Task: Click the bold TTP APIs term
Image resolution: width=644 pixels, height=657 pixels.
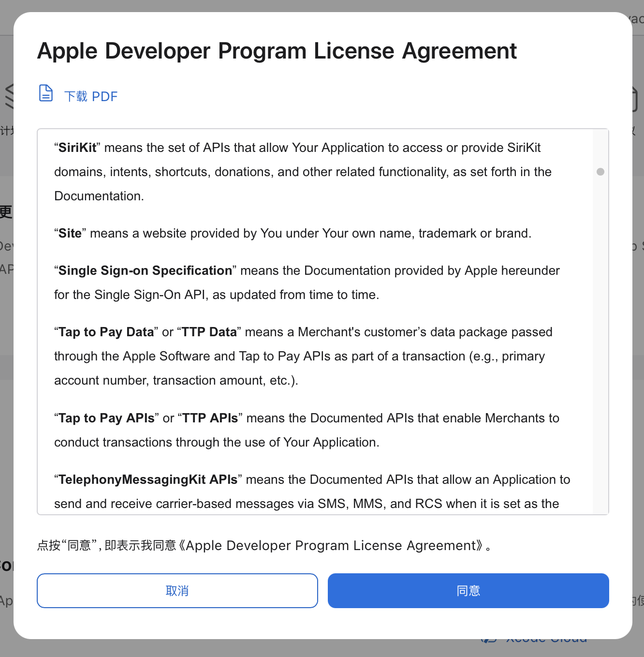Action: click(x=210, y=418)
